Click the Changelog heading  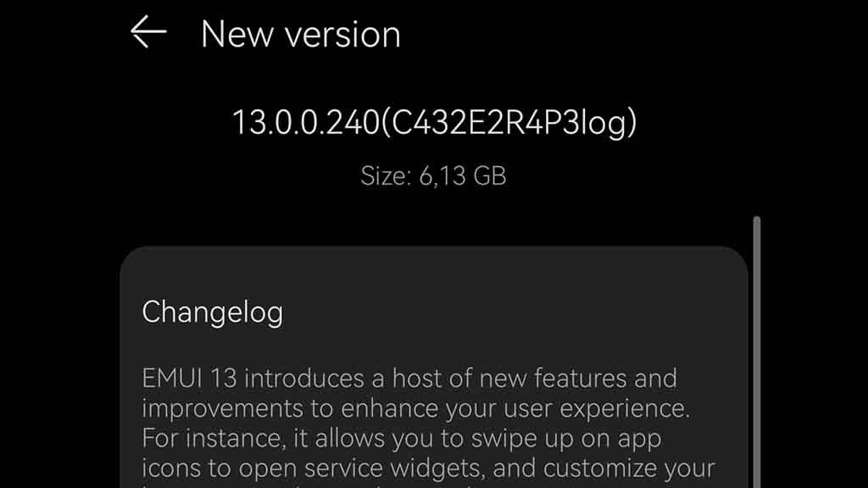pyautogui.click(x=213, y=312)
